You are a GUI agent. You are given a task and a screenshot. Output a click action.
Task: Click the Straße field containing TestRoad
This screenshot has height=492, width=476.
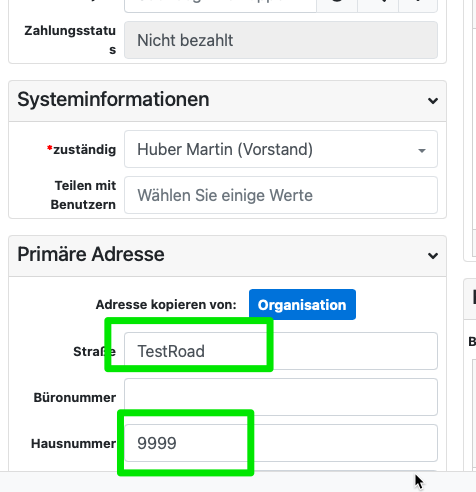[281, 351]
